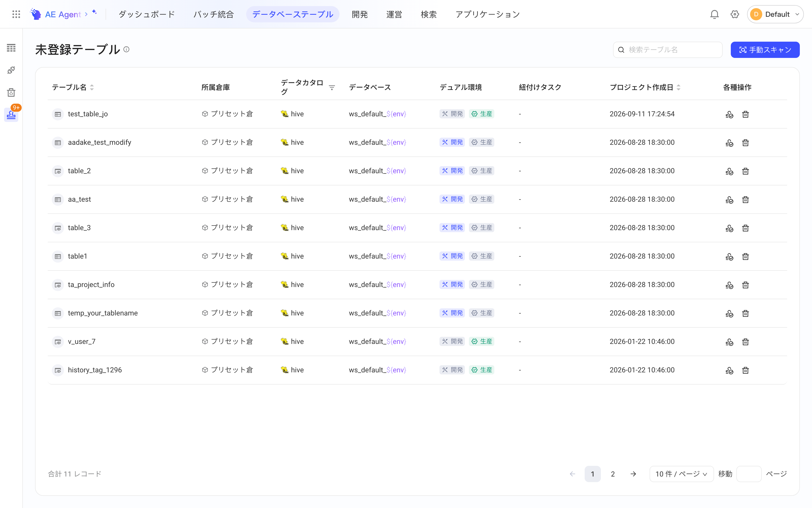Screen dimensions: 812x508
Task: Open link icon in left sidebar
Action: pos(11,70)
